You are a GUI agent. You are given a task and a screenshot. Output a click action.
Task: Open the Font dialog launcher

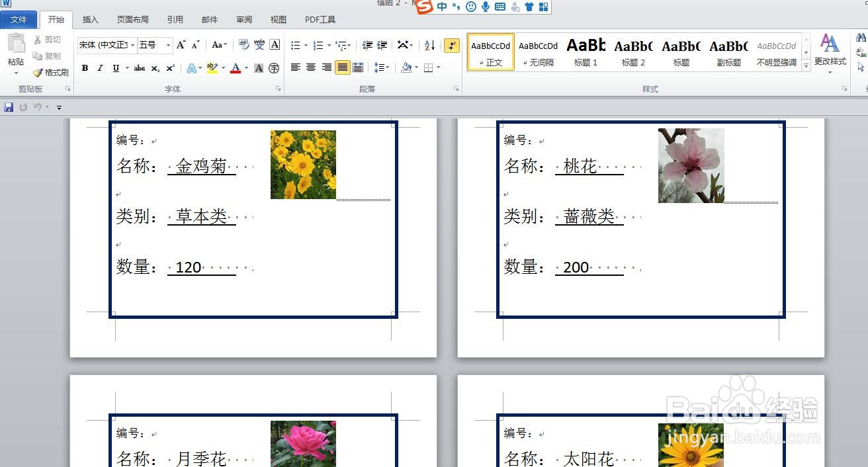click(x=278, y=89)
